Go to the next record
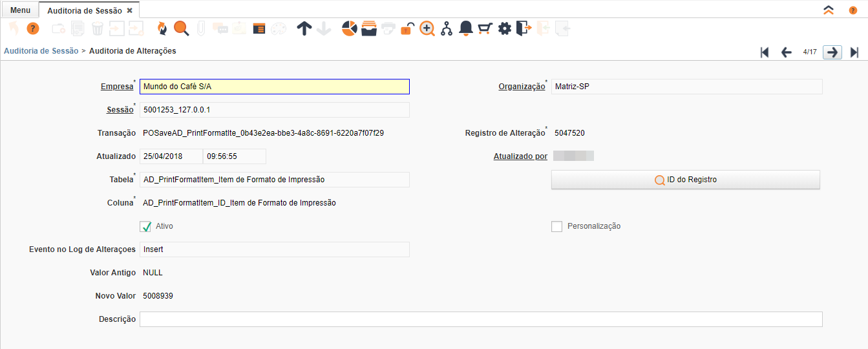The height and width of the screenshot is (349, 868). coord(832,52)
